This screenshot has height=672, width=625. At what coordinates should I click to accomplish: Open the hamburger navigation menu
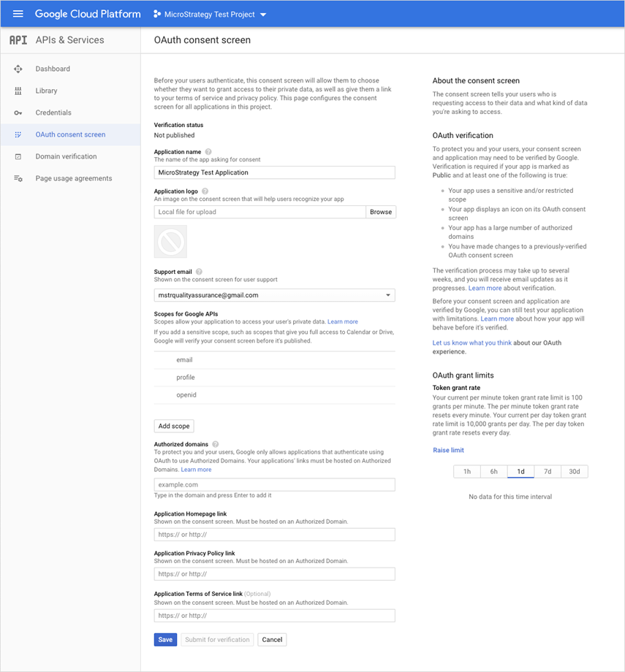[18, 14]
